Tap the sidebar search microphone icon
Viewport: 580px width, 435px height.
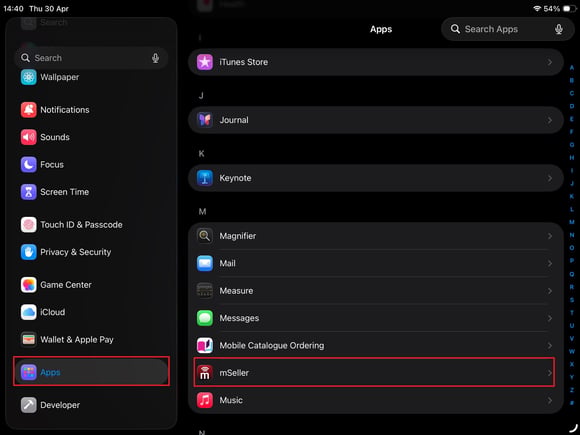155,58
